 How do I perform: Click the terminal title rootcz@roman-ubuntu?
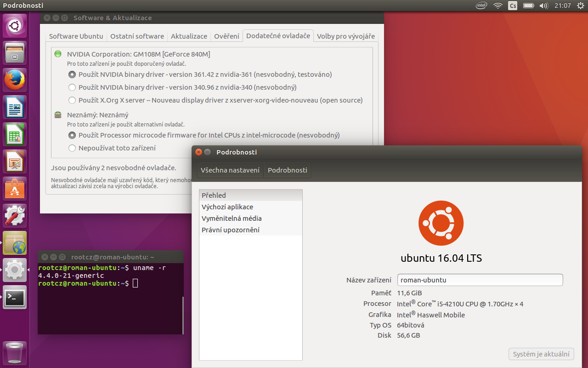pyautogui.click(x=113, y=257)
